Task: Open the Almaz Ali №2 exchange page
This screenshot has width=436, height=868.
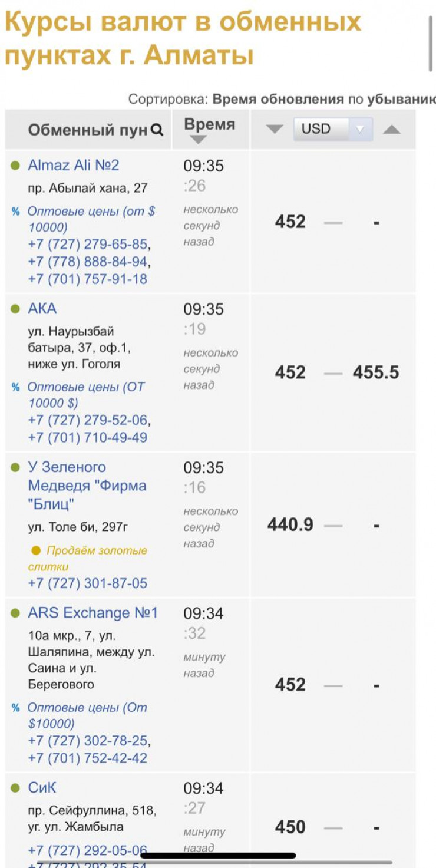Action: coord(73,165)
